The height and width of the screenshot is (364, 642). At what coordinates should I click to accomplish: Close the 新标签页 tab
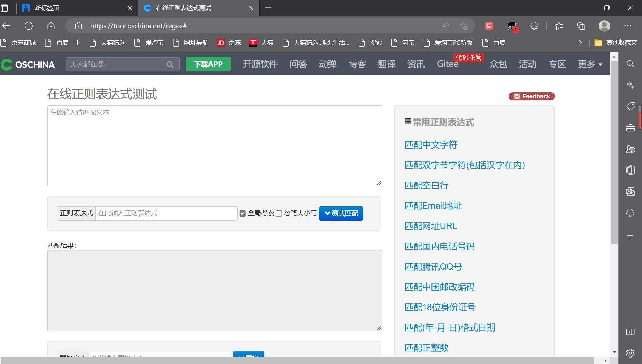point(130,8)
